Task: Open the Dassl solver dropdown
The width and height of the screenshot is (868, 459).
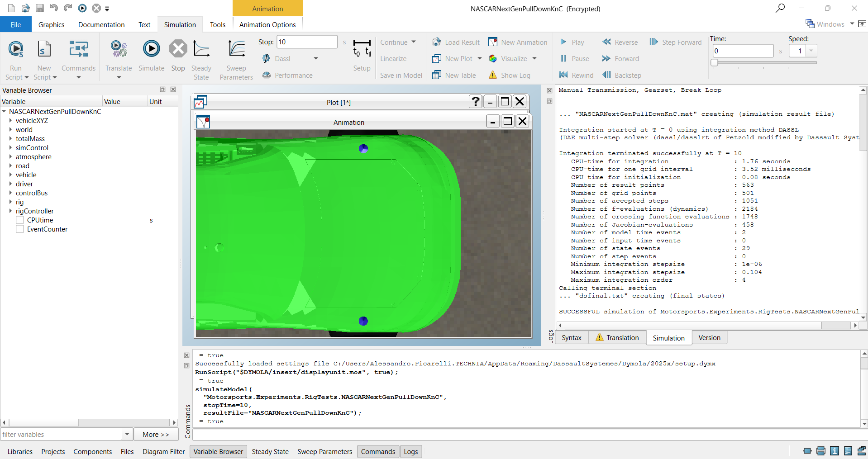Action: (316, 59)
